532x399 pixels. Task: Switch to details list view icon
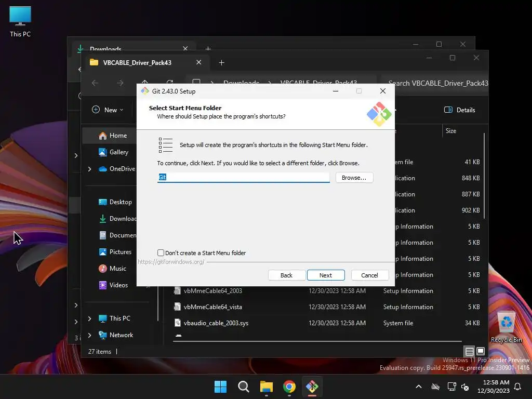469,351
